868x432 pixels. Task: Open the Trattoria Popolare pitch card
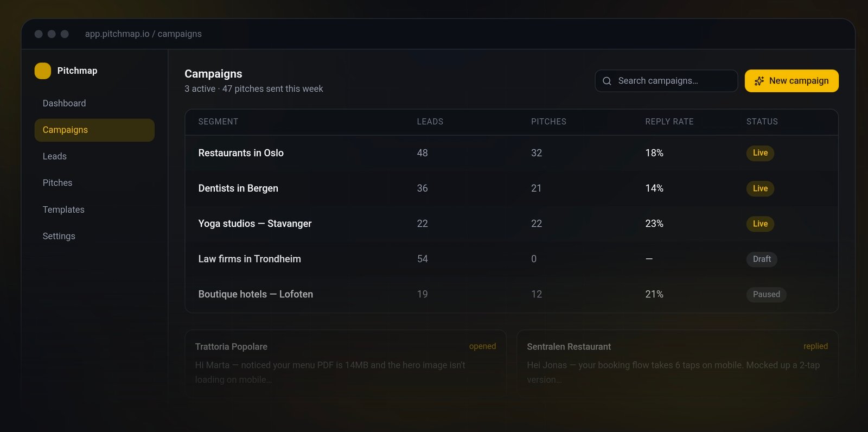(346, 364)
